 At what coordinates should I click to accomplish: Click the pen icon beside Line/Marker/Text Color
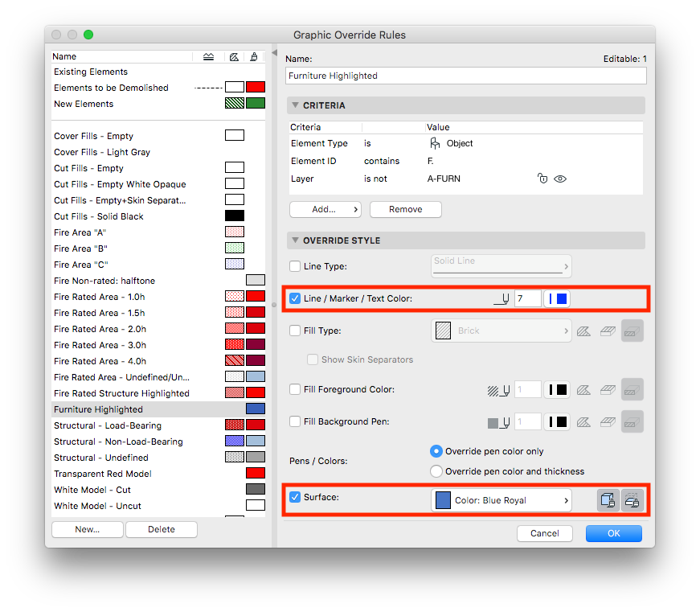[x=501, y=299]
